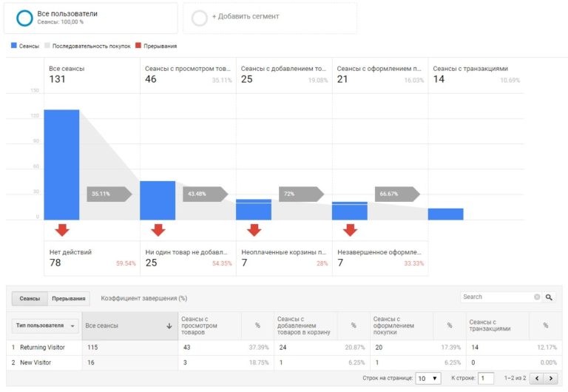568x392 pixels.
Task: Click the 'К строке' row number field
Action: click(x=485, y=378)
